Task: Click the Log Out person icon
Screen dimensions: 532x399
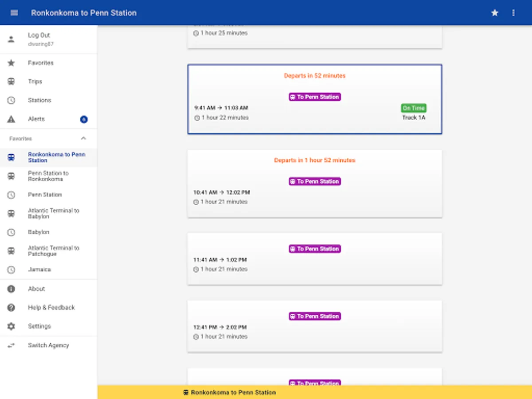Action: pyautogui.click(x=11, y=39)
